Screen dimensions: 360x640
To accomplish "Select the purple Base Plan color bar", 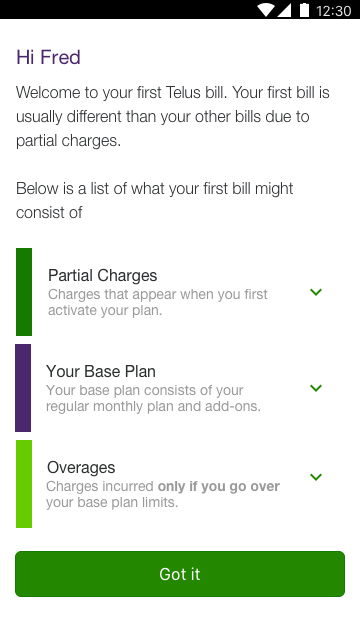I will click(x=23, y=388).
